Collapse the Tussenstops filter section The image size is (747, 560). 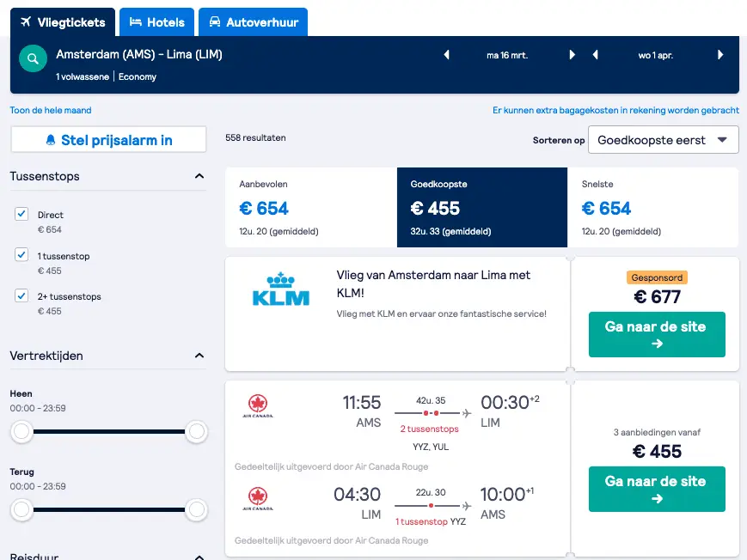click(x=199, y=176)
